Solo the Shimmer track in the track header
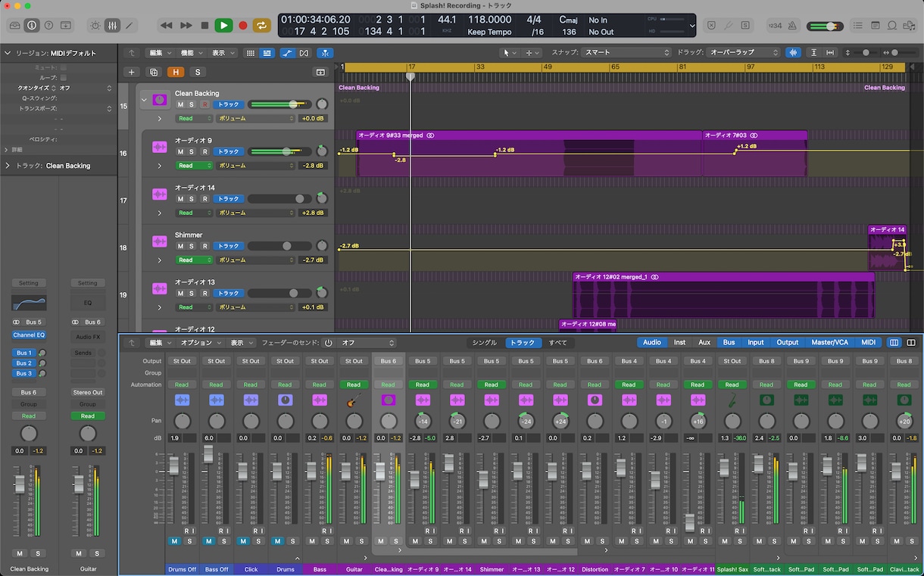This screenshot has height=576, width=924. 192,246
